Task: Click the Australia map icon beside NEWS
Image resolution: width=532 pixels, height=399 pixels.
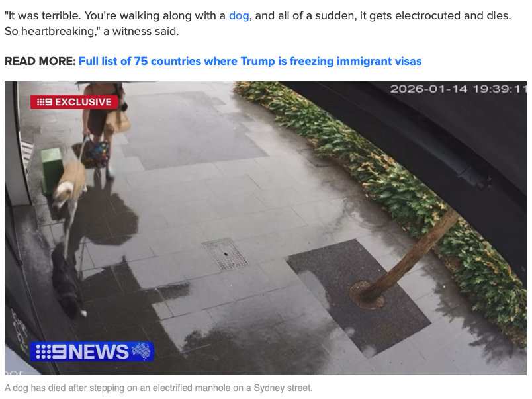Action: tap(142, 351)
